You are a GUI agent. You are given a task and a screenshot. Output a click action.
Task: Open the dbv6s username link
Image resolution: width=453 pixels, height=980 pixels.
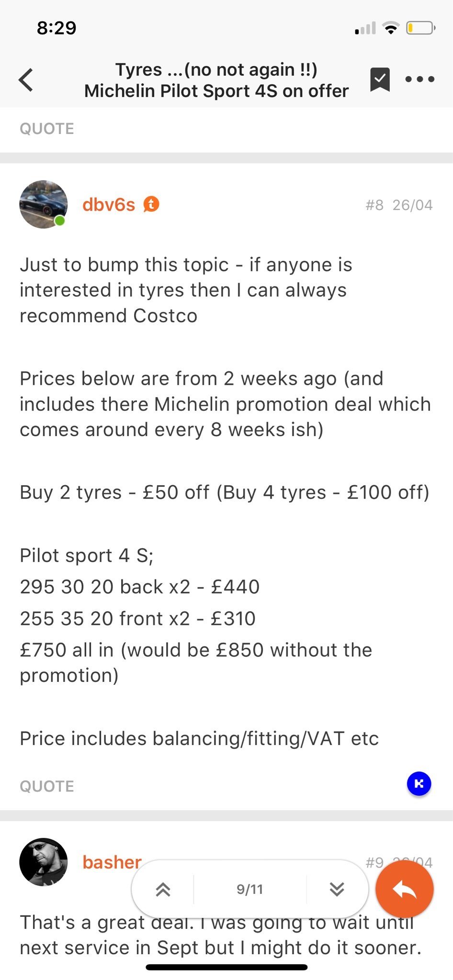pyautogui.click(x=109, y=205)
